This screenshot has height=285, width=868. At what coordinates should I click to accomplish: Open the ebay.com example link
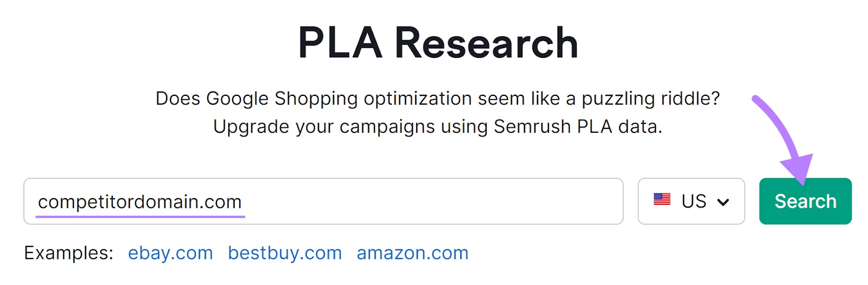tap(170, 253)
